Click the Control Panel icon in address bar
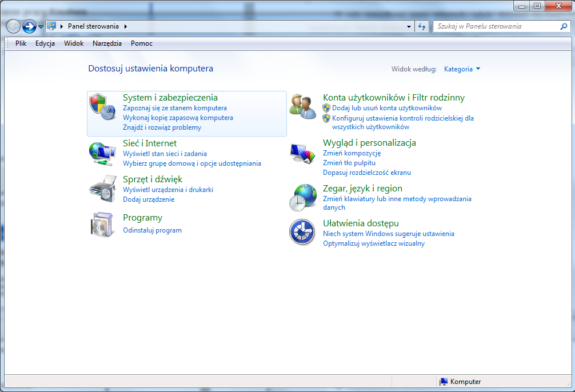This screenshot has width=575, height=392. point(51,26)
